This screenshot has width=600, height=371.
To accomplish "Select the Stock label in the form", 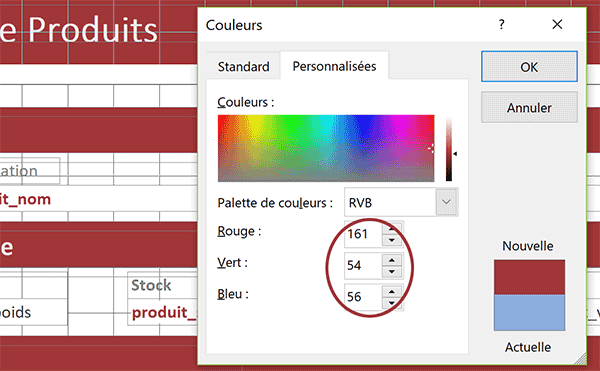I will [x=151, y=285].
